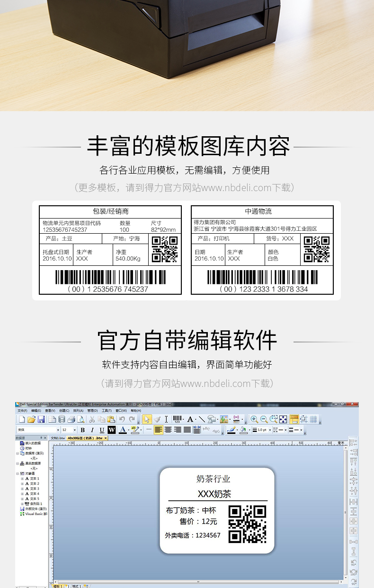Viewport: 374px width, 588px height.
Task: Toggle italic text formatting
Action: pos(92,430)
